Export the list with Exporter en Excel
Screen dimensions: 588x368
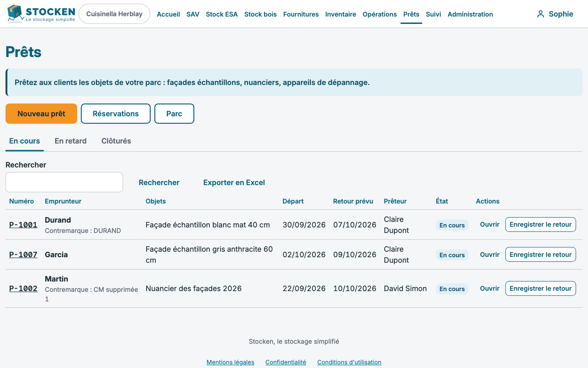pos(234,183)
